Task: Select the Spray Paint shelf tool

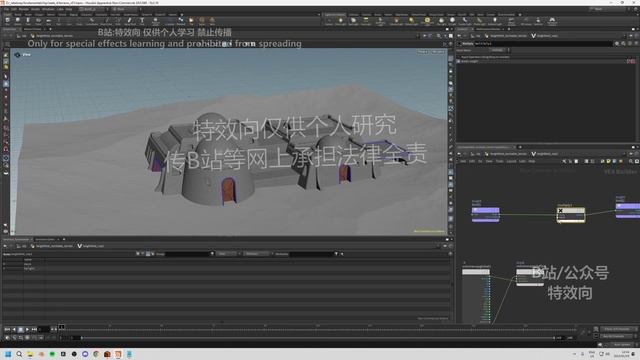Action: tap(130, 21)
